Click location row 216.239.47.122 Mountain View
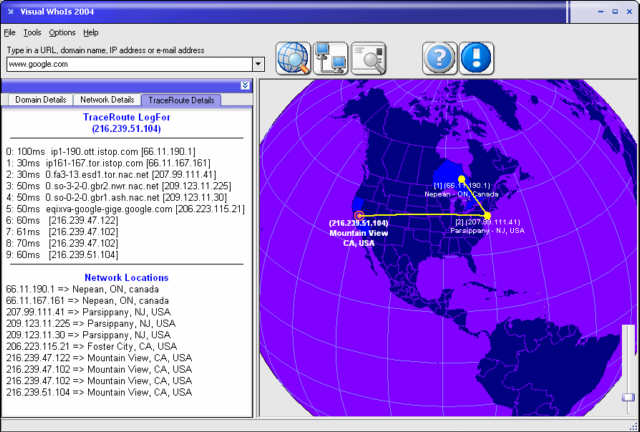The height and width of the screenshot is (432, 640). click(x=99, y=358)
